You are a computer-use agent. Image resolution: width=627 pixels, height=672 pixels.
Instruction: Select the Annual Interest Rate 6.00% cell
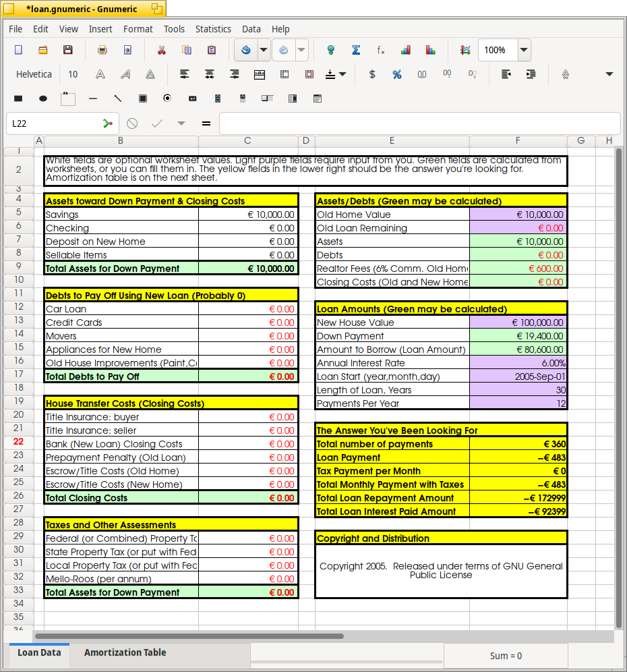(x=518, y=363)
